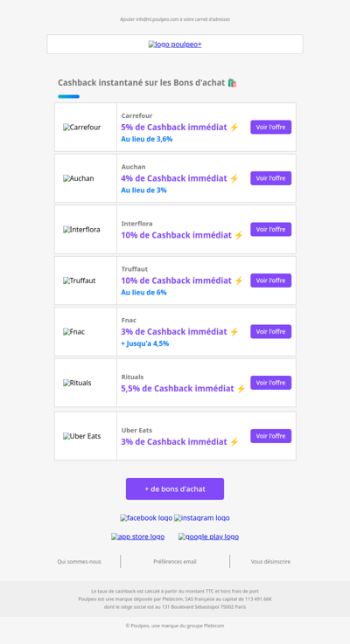Open Préférences email link

click(x=175, y=562)
